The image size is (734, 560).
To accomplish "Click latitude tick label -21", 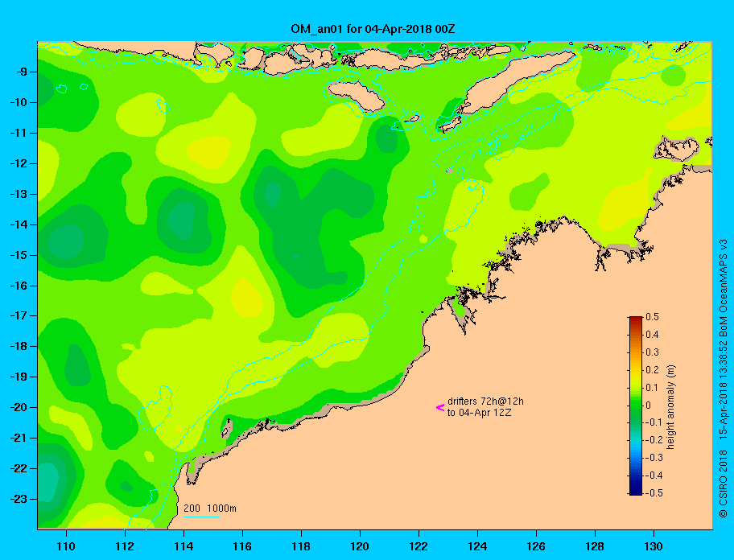I will [18, 438].
